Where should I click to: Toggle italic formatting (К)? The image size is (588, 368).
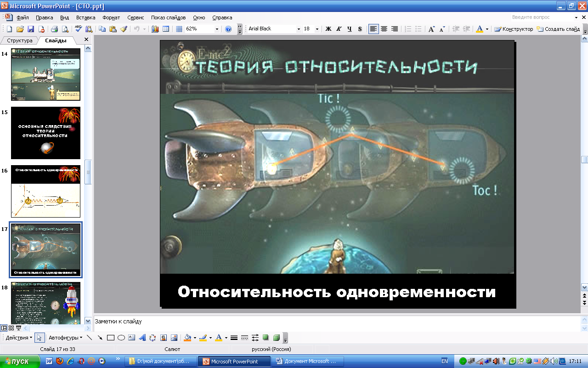point(339,29)
